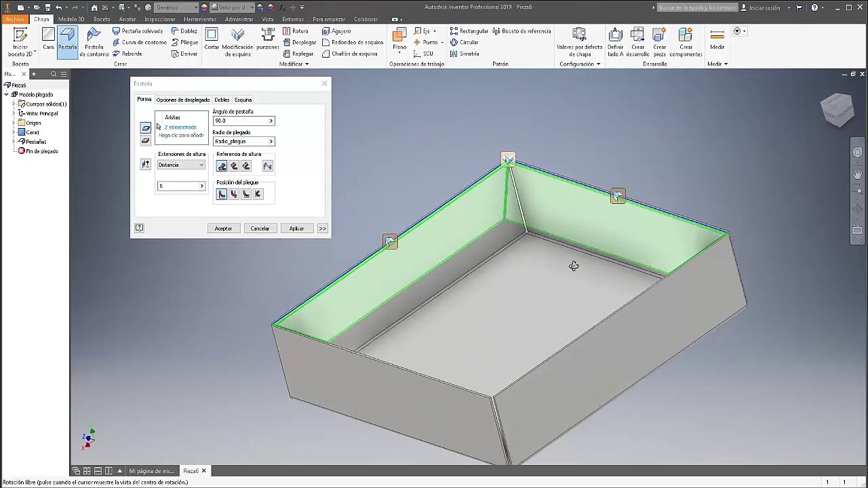The width and height of the screenshot is (868, 488).
Task: Open Radio de plegado arrow menu
Action: point(271,142)
